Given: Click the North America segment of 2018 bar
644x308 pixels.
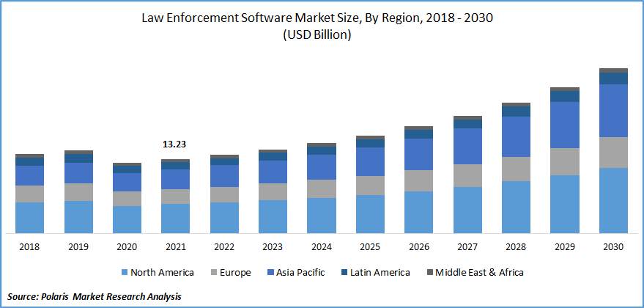Looking at the screenshot, I should (29, 218).
